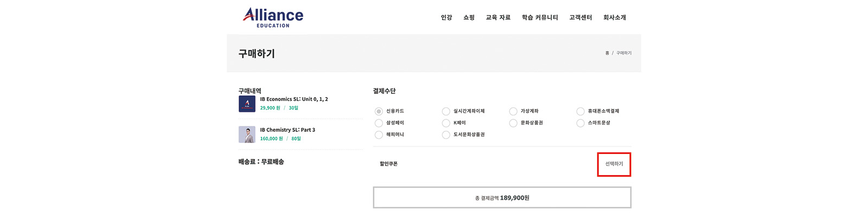Select 해피머니 payment method
Image resolution: width=868 pixels, height=217 pixels.
(x=379, y=135)
